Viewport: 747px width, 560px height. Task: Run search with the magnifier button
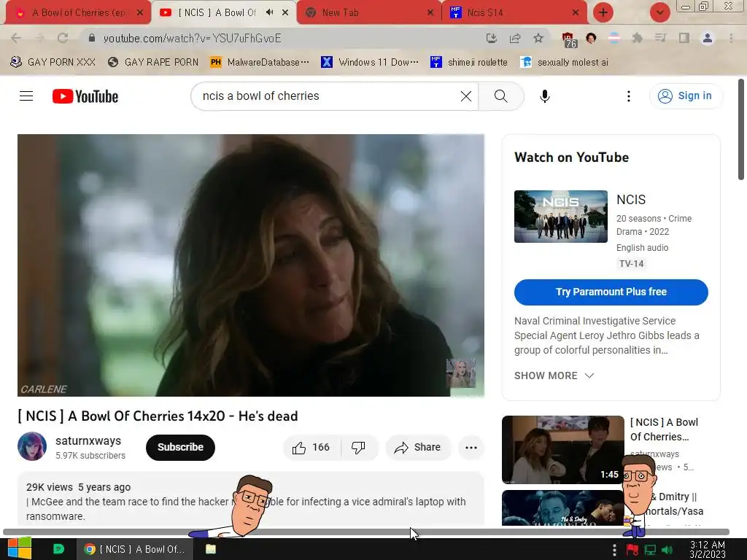500,96
